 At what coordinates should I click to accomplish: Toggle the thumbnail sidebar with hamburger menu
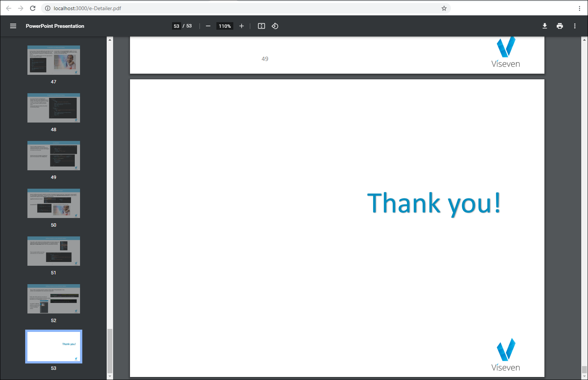(x=13, y=26)
